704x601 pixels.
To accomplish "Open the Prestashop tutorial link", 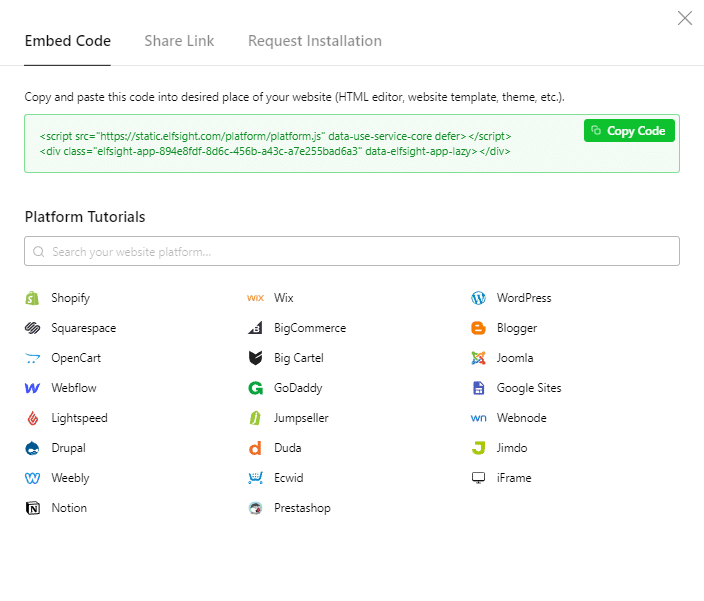I will click(302, 509).
